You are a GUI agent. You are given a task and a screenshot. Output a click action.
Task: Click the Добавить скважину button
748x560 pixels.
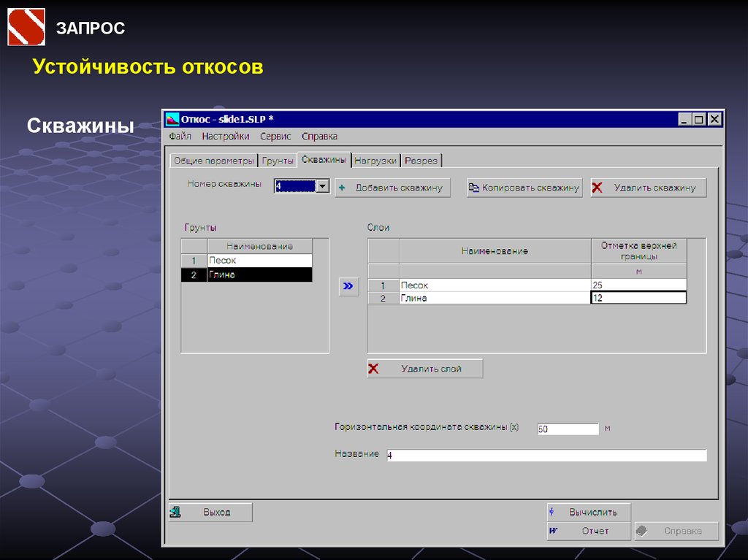click(393, 188)
